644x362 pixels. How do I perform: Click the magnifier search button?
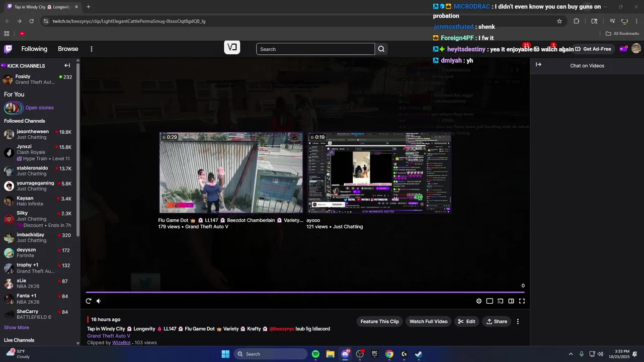click(x=381, y=49)
